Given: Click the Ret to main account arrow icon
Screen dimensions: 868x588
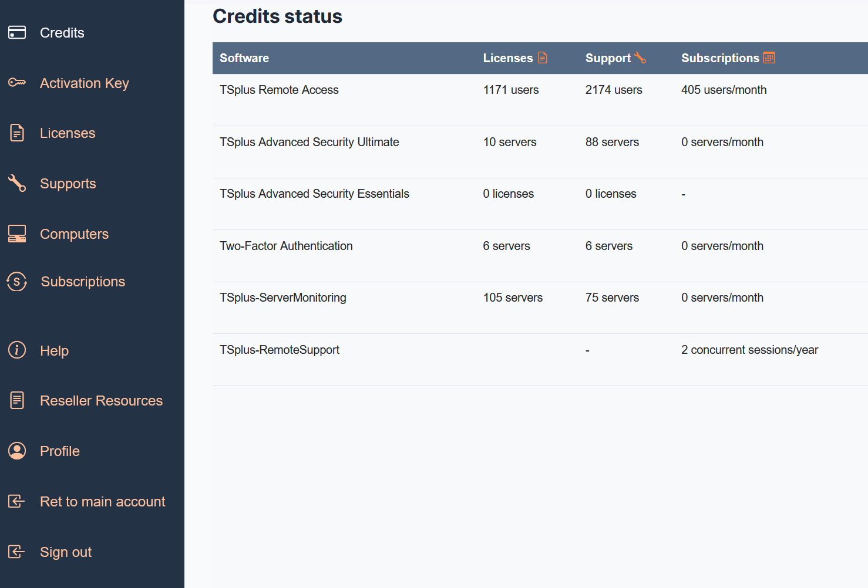Looking at the screenshot, I should (16, 501).
